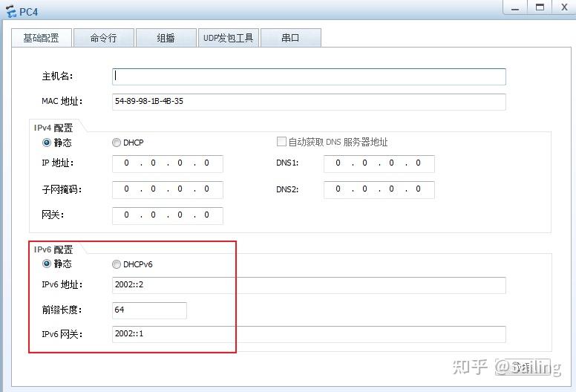Open the UDP发包工具 tab
This screenshot has height=392, width=576.
pos(228,38)
